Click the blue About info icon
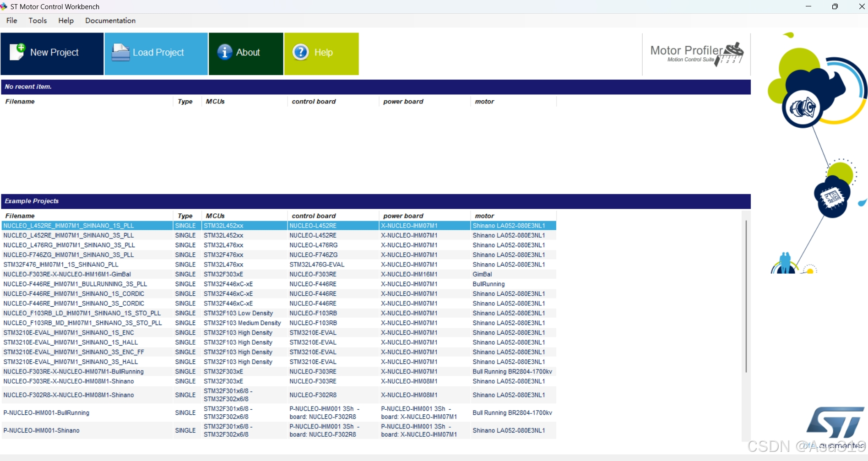The width and height of the screenshot is (868, 461). (224, 52)
